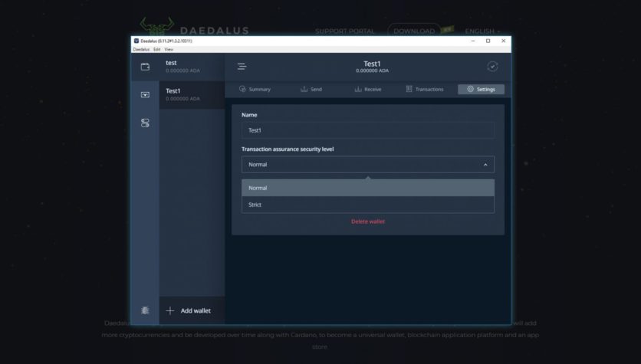The height and width of the screenshot is (364, 641).
Task: Toggle the hamburger menu icon
Action: 242,67
